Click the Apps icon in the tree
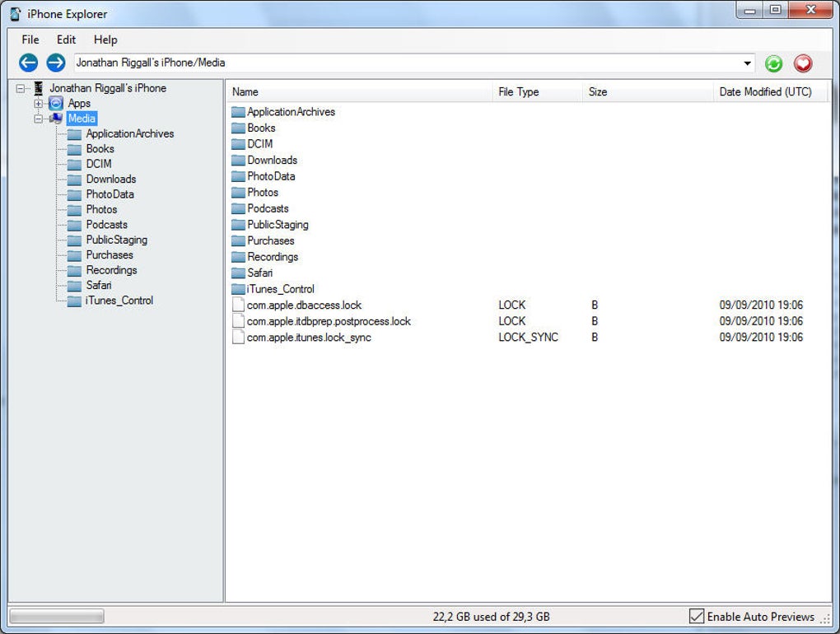Screen dimensions: 840x634 pyautogui.click(x=56, y=104)
